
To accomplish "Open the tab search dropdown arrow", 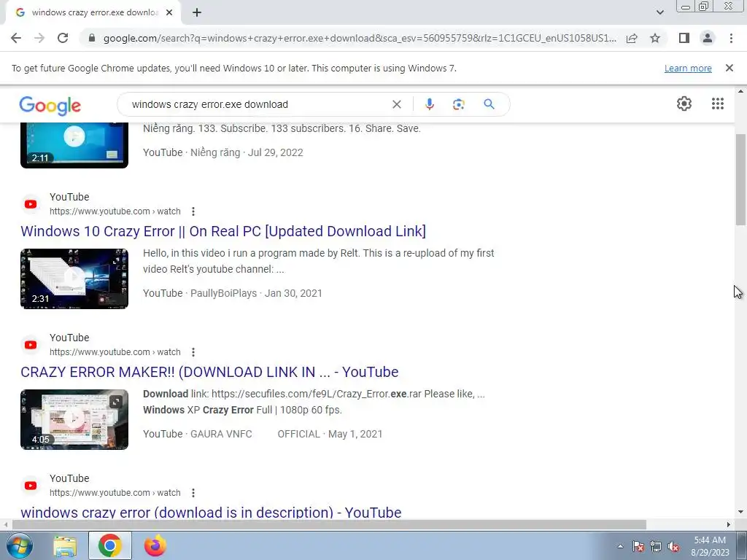I will pyautogui.click(x=659, y=12).
